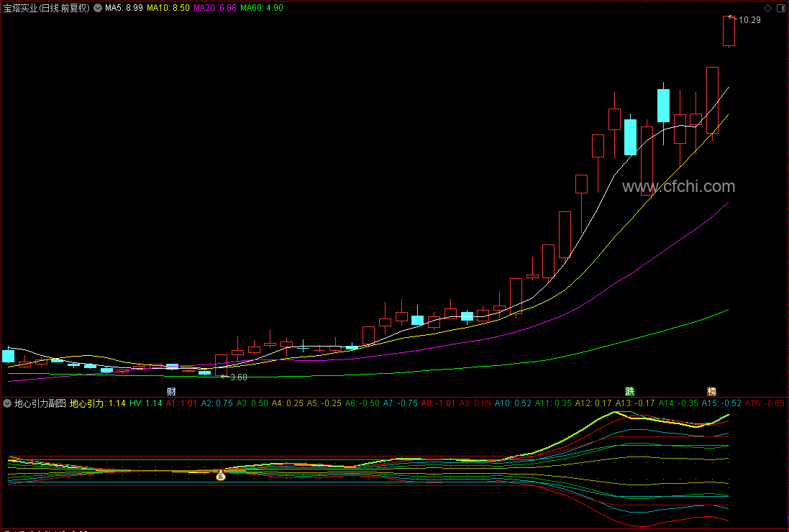This screenshot has height=532, width=789.
Task: Open the dropdown arrow beside 宝塔实业 chart title
Action: pyautogui.click(x=98, y=8)
